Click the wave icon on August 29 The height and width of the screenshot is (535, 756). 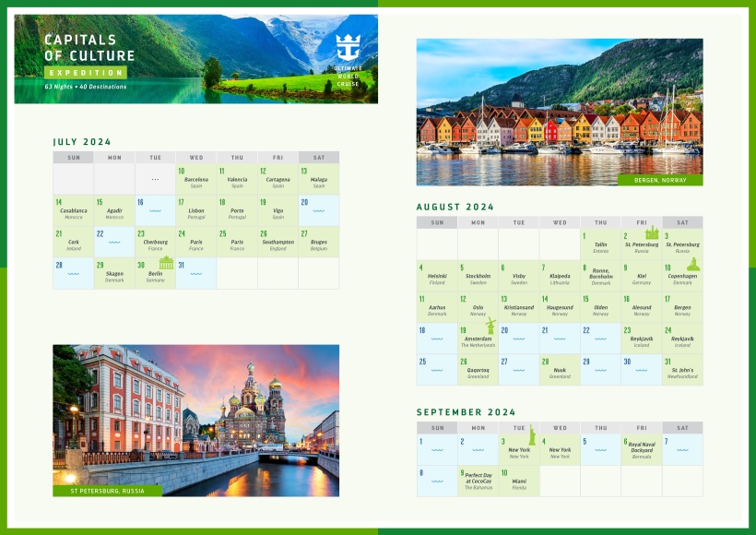[601, 370]
